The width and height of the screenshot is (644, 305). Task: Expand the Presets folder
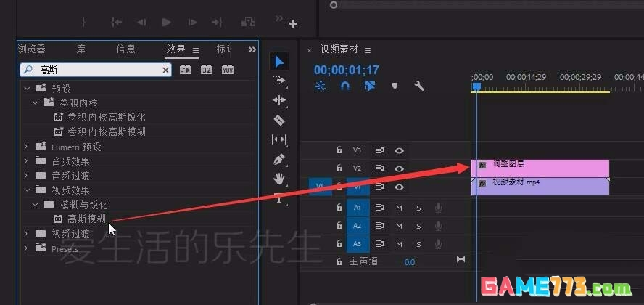point(26,248)
